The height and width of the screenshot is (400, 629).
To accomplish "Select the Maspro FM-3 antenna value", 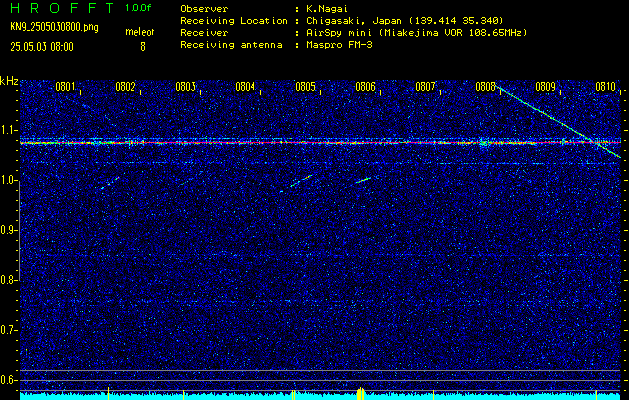I will point(339,45).
